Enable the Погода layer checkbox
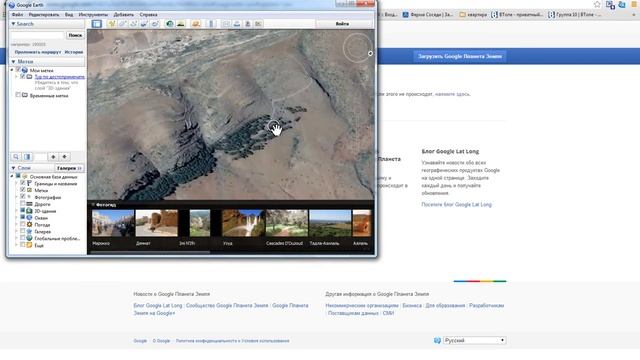Image resolution: width=640 pixels, height=360 pixels. coord(23,224)
